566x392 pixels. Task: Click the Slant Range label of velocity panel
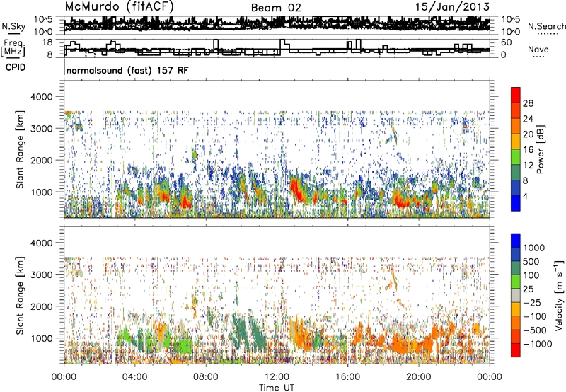click(x=20, y=296)
